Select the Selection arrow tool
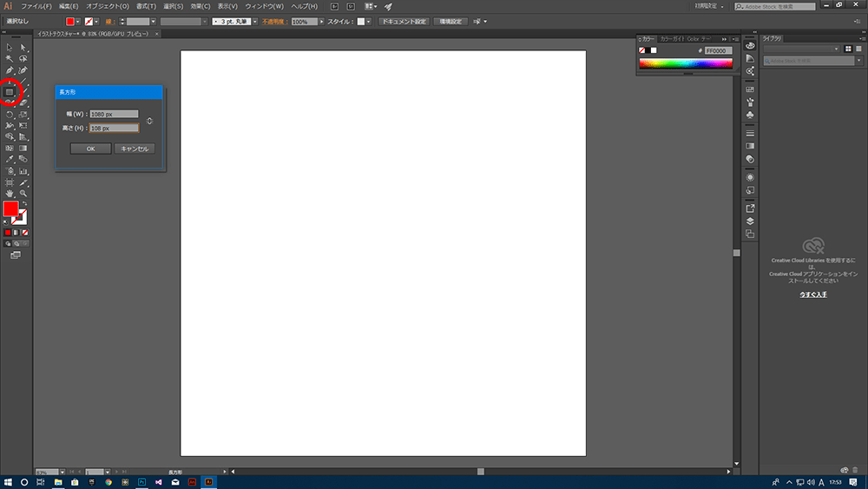This screenshot has height=489, width=868. pos(10,47)
